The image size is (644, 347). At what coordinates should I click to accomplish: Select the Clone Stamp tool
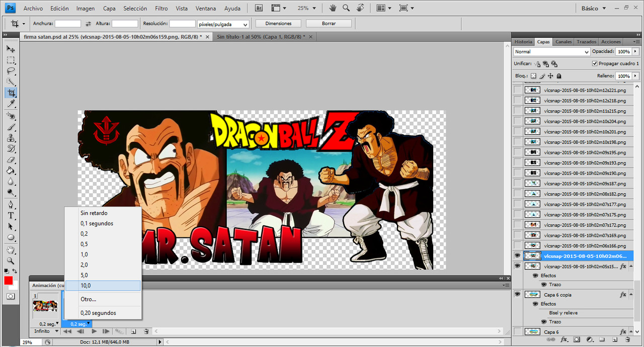click(11, 138)
